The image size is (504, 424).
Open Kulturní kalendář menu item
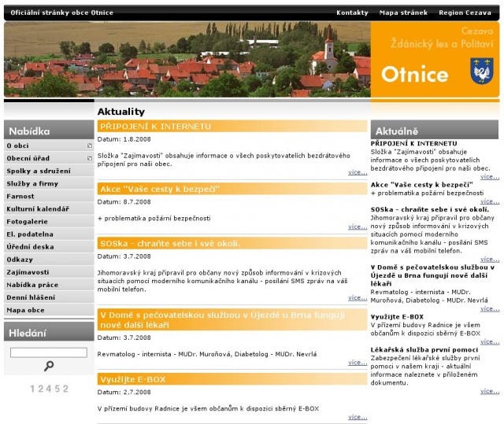coord(37,208)
